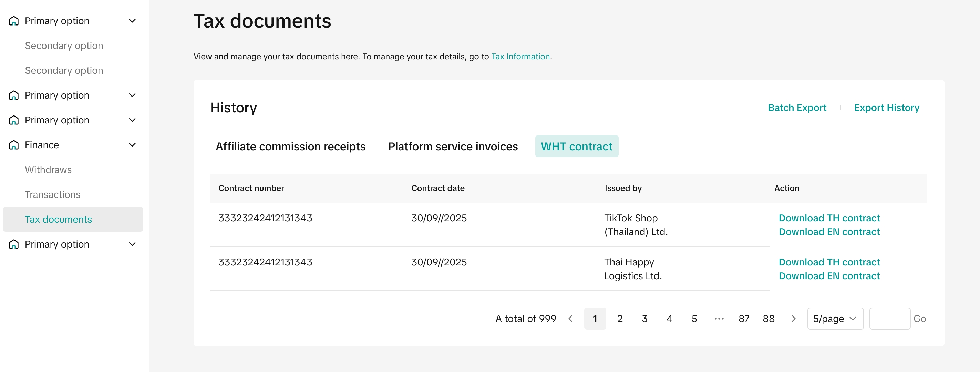Click the home icon beside Finance
Image resolution: width=980 pixels, height=372 pixels.
click(x=14, y=145)
